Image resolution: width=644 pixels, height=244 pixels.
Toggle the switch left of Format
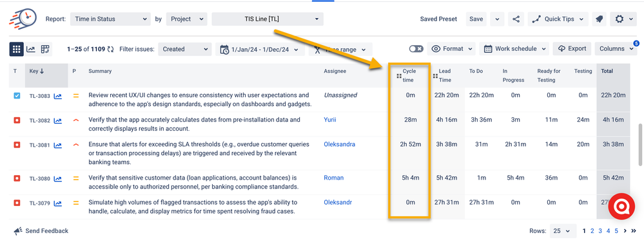[416, 49]
